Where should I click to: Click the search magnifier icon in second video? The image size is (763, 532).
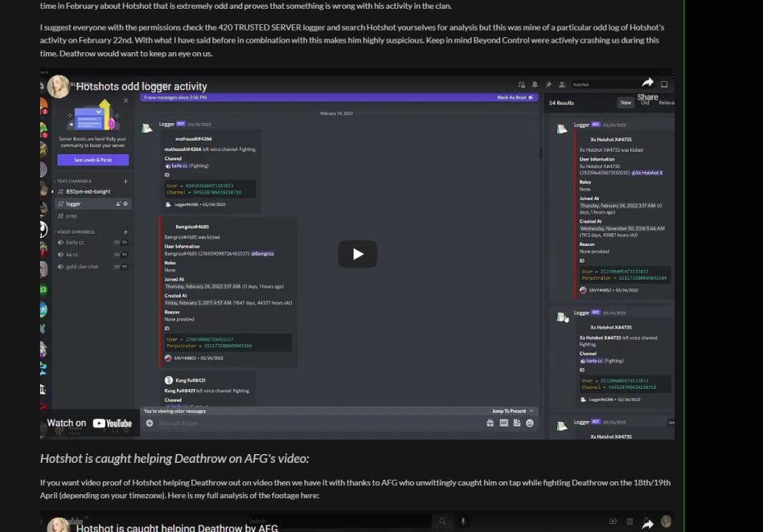point(442,522)
